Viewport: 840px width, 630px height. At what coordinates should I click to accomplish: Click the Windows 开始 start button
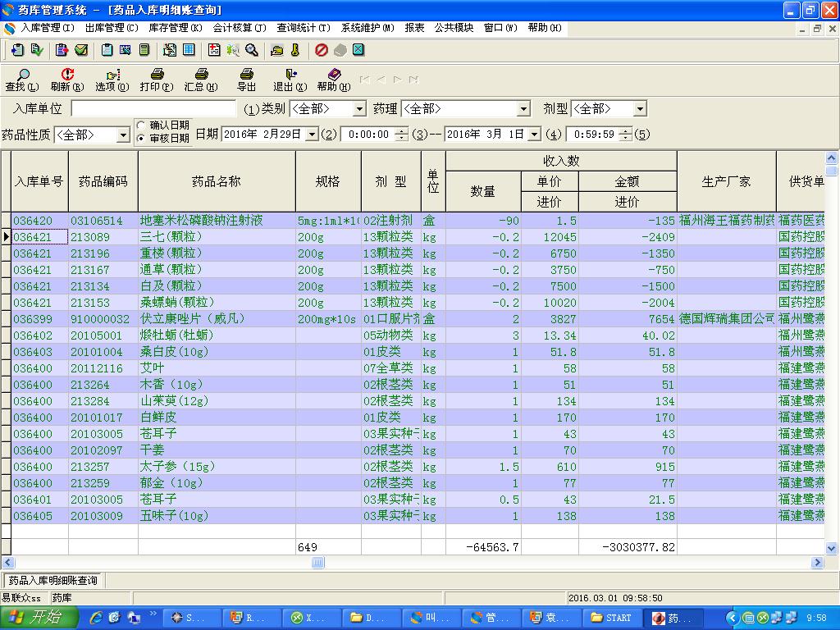click(39, 618)
